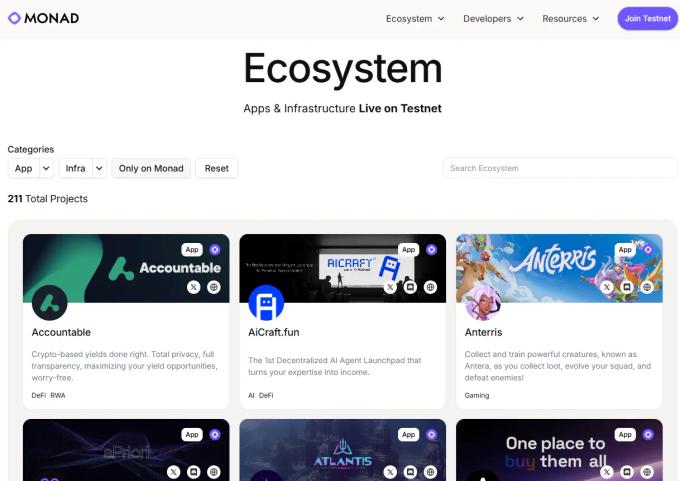Focus the Search Ecosystem field
The width and height of the screenshot is (680, 481).
pyautogui.click(x=559, y=168)
